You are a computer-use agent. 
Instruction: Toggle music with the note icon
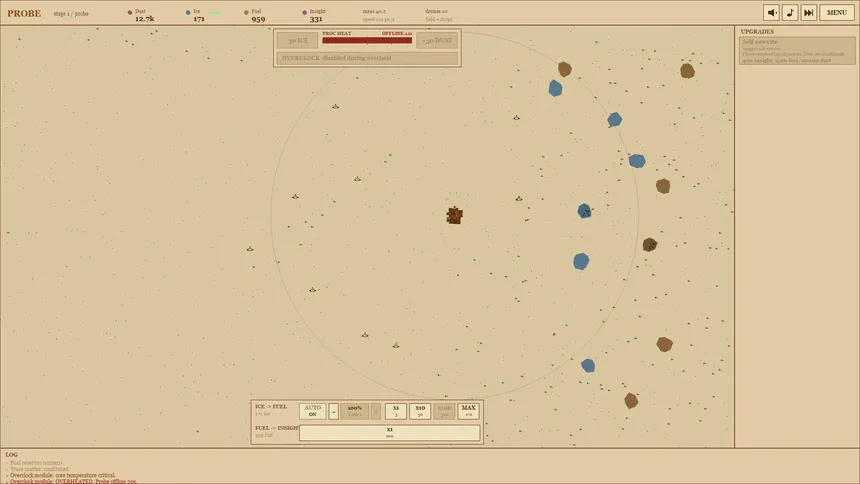tap(790, 13)
